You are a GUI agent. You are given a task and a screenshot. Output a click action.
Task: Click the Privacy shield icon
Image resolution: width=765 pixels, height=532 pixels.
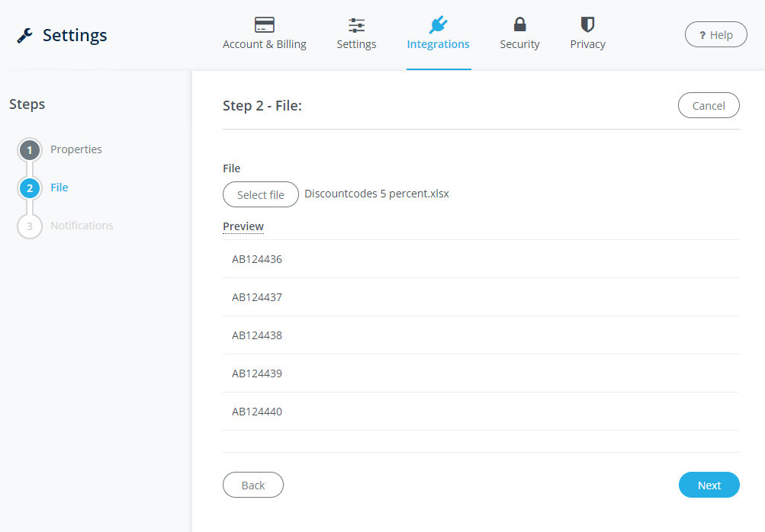pos(587,24)
